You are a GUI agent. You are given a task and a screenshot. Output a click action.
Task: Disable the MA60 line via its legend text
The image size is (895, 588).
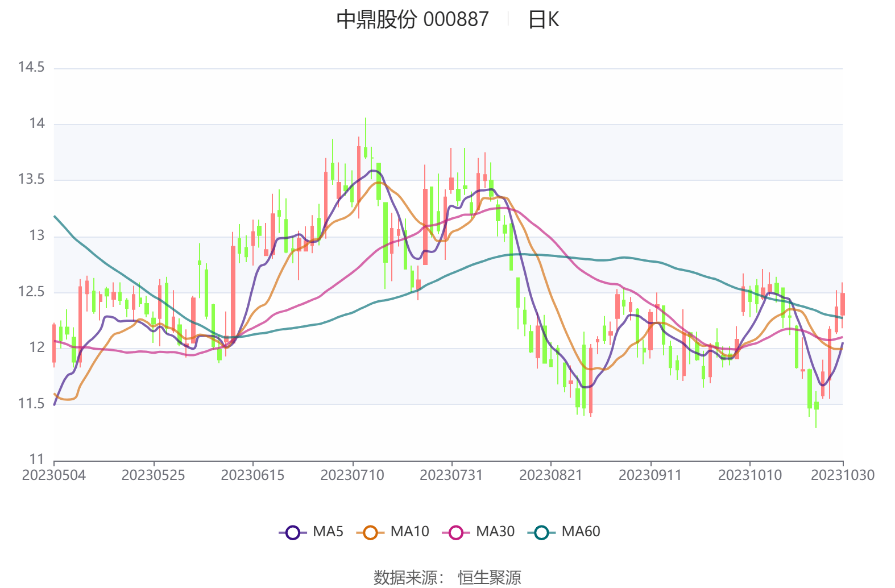pyautogui.click(x=581, y=532)
